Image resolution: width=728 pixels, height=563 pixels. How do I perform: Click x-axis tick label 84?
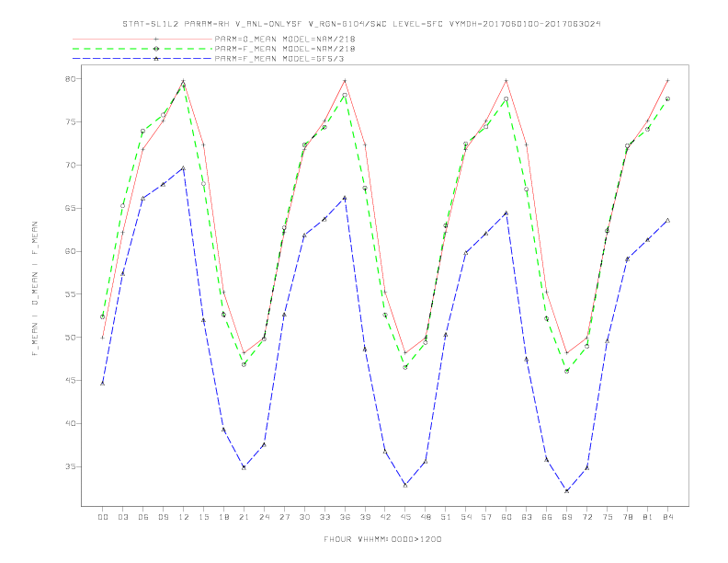[668, 517]
